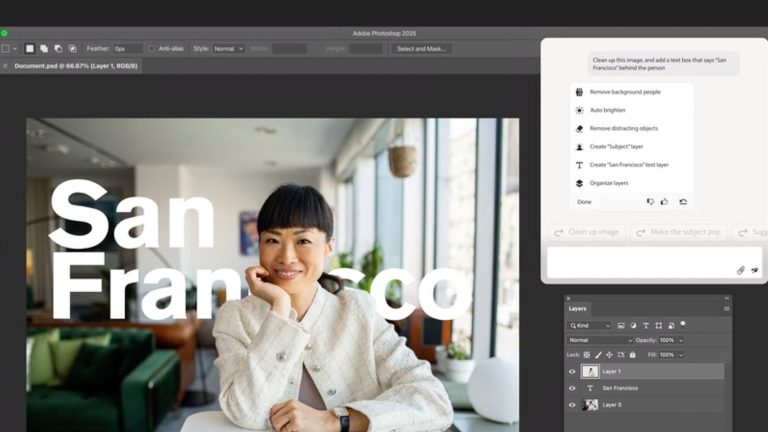Lock artboard nesting icon in Layers
The height and width of the screenshot is (432, 768).
pyautogui.click(x=621, y=355)
